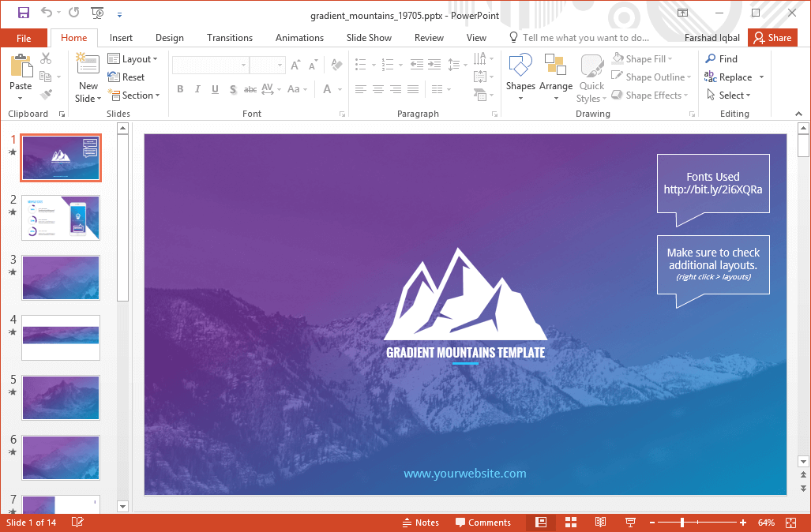This screenshot has width=811, height=532.
Task: Toggle bold formatting
Action: click(180, 89)
